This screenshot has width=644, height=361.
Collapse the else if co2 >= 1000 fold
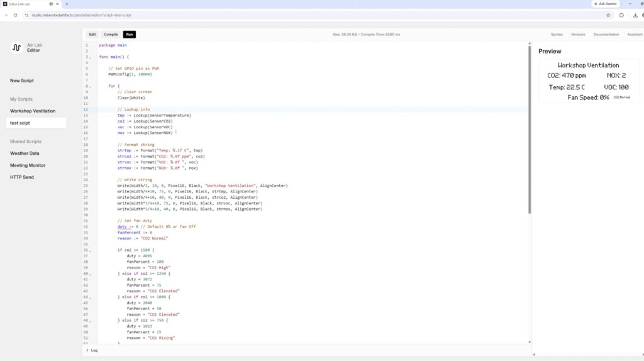pos(91,297)
